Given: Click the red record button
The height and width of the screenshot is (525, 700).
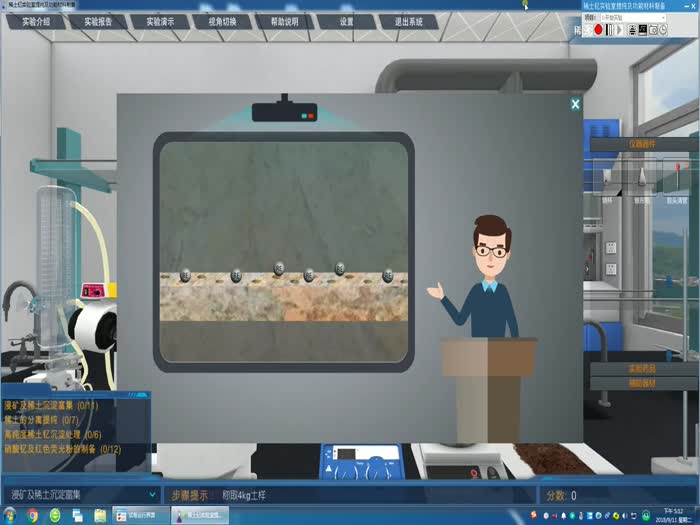Looking at the screenshot, I should click(598, 30).
